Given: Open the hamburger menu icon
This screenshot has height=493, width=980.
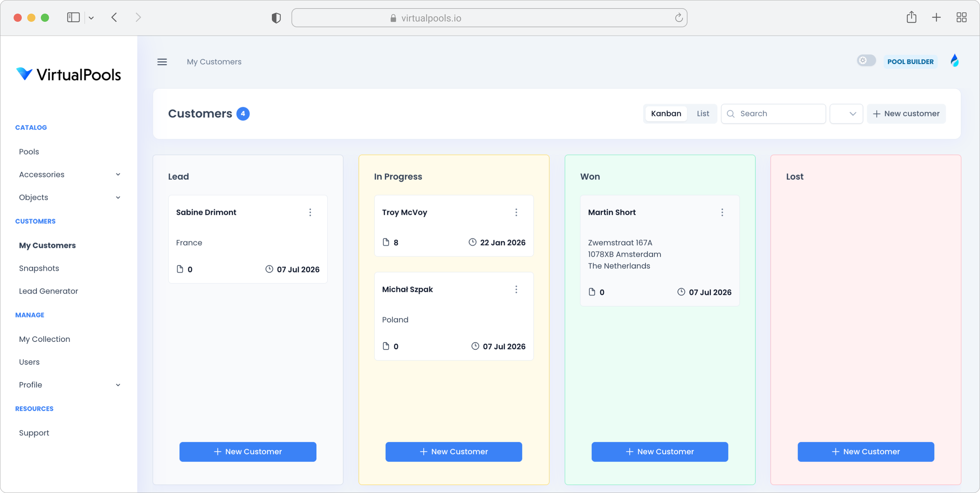Looking at the screenshot, I should [x=162, y=62].
